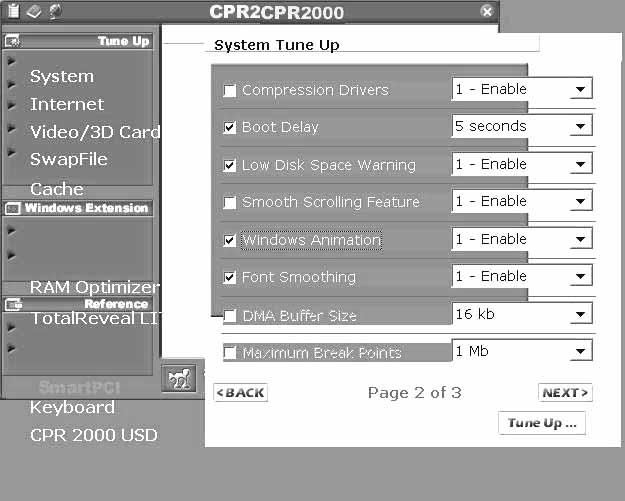This screenshot has width=625, height=501.
Task: Select Internet in the Tune Up menu
Action: (x=67, y=104)
